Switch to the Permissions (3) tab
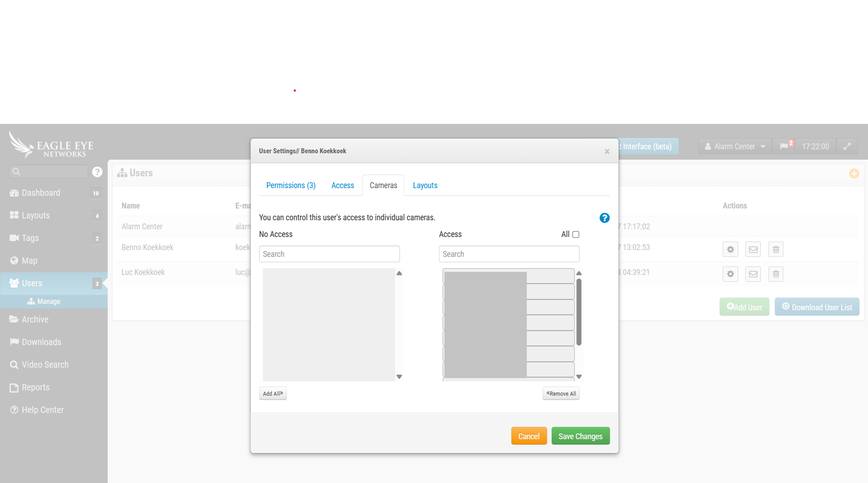868x483 pixels. [x=291, y=185]
